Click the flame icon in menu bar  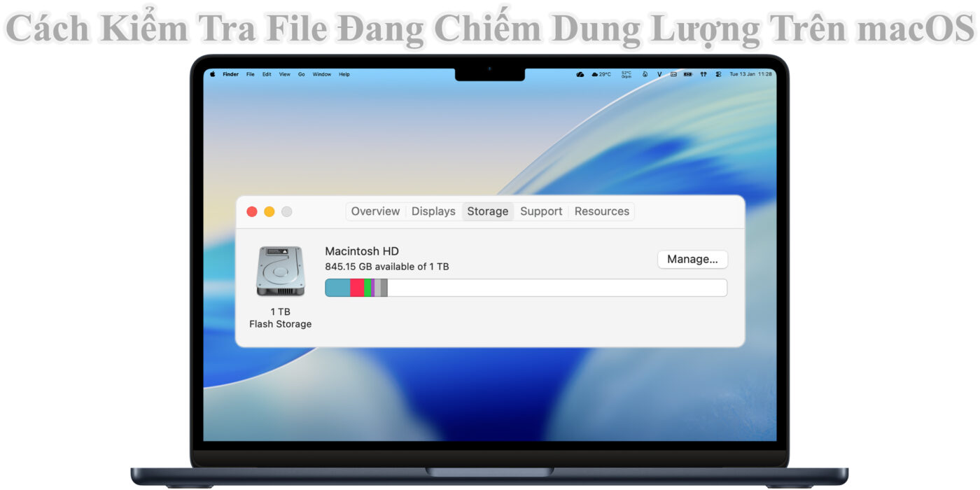pyautogui.click(x=645, y=74)
